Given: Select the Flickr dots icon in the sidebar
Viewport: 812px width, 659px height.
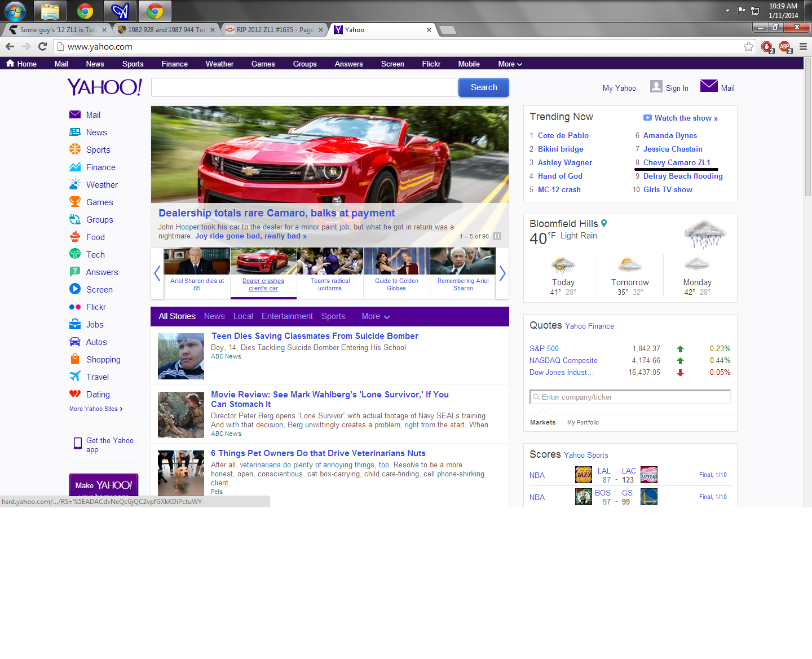Looking at the screenshot, I should point(75,307).
